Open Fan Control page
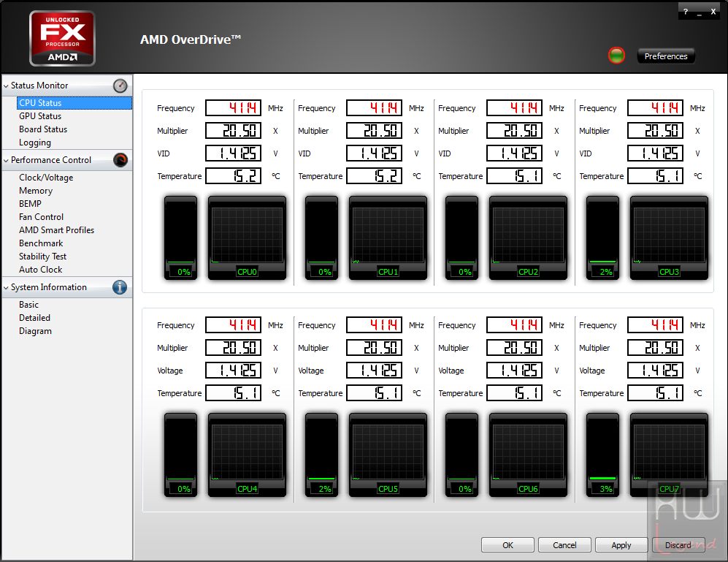The image size is (728, 562). tap(41, 217)
